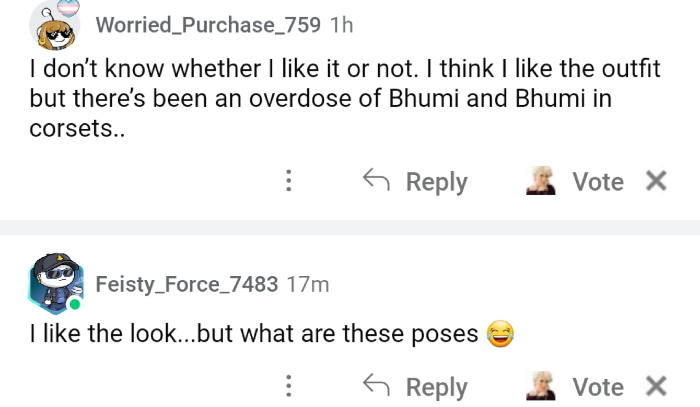Click the Worried_Purchase_759 username
The image size is (700, 407).
click(x=208, y=25)
